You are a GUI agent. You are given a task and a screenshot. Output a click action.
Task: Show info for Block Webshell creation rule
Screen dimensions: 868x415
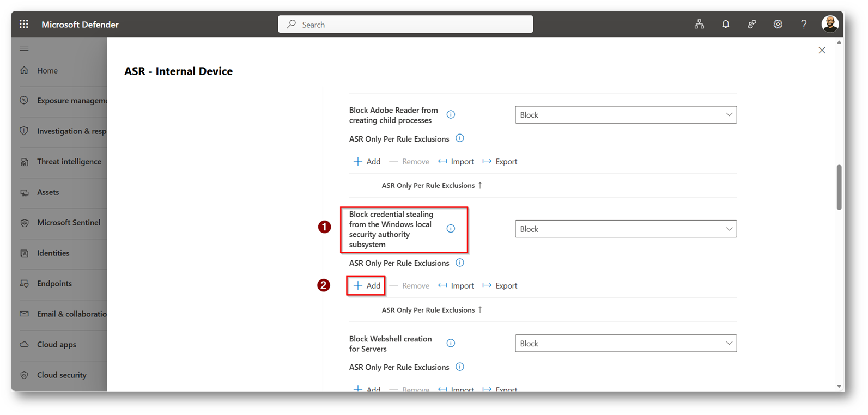tap(451, 343)
